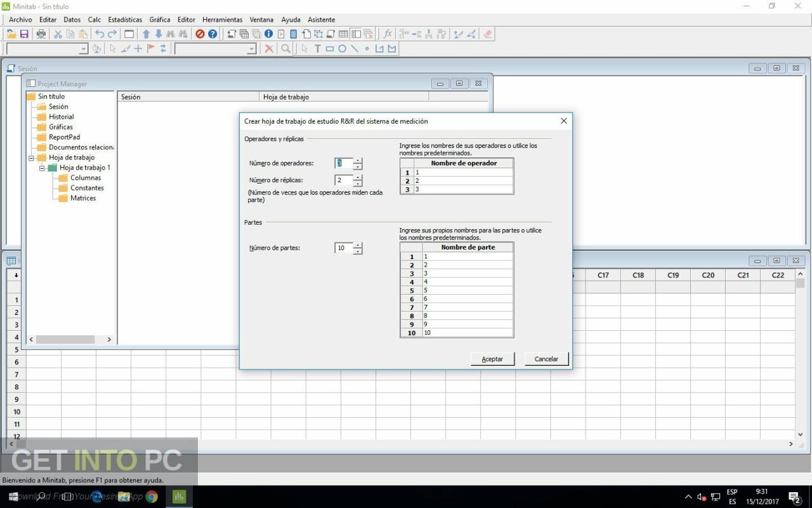
Task: Open the Herramientas menu
Action: pyautogui.click(x=222, y=20)
